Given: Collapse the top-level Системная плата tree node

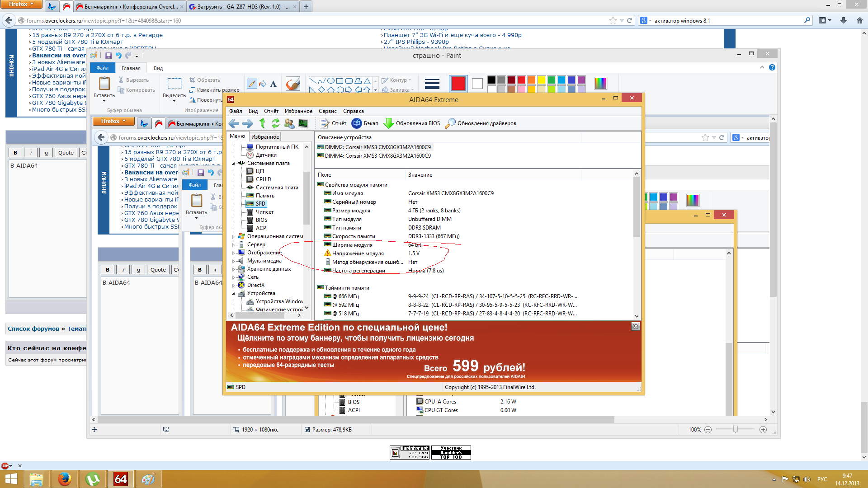Looking at the screenshot, I should [234, 163].
